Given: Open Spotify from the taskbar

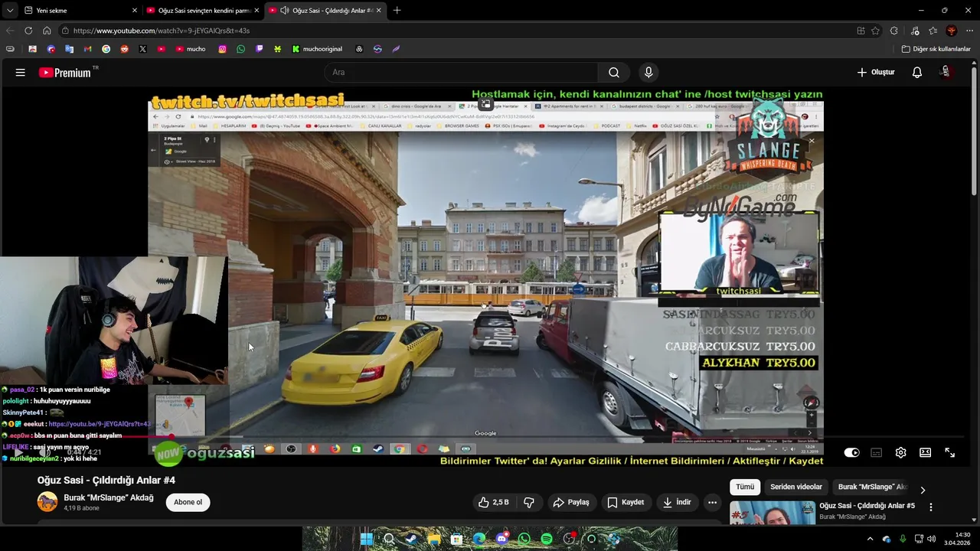Looking at the screenshot, I should coord(547,539).
